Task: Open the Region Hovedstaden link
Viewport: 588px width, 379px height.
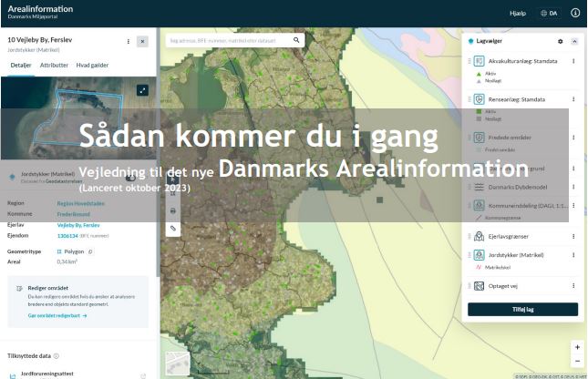Action: tap(80, 203)
